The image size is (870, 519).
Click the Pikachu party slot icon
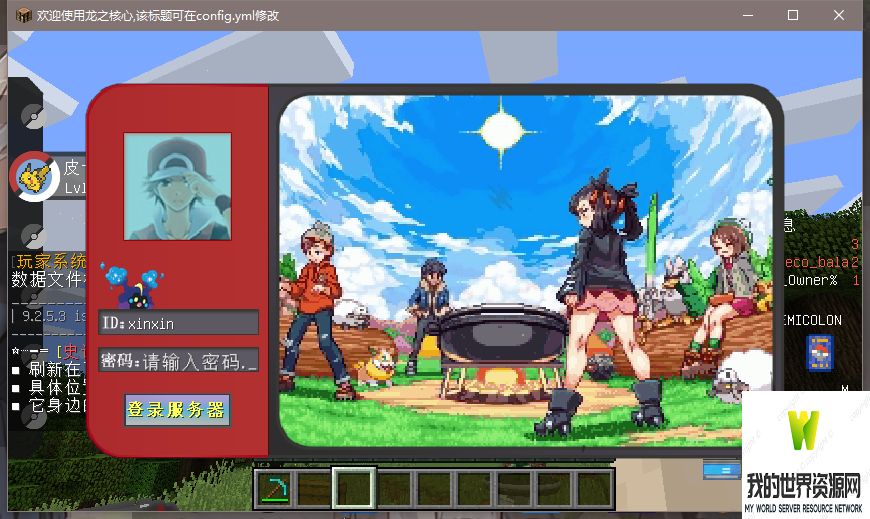(34, 177)
